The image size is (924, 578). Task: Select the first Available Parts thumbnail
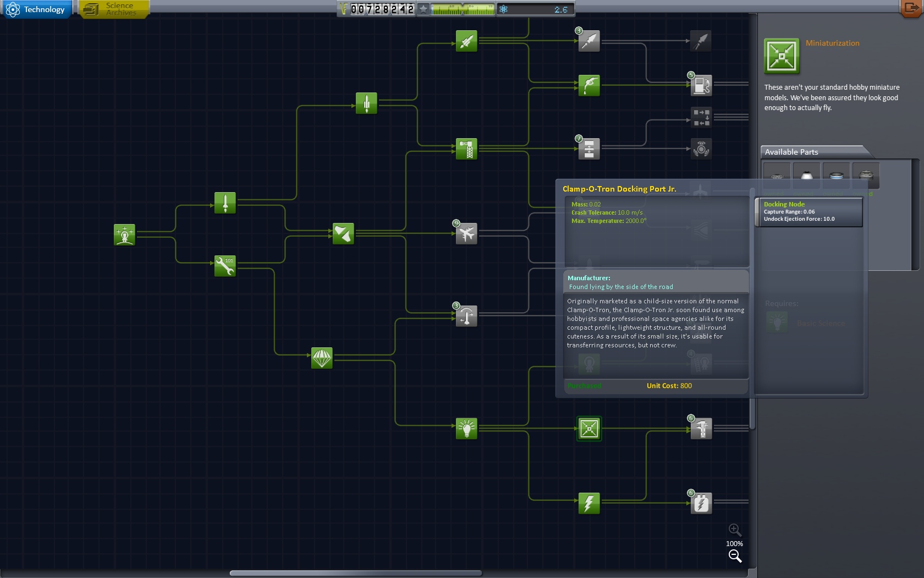[x=777, y=176]
